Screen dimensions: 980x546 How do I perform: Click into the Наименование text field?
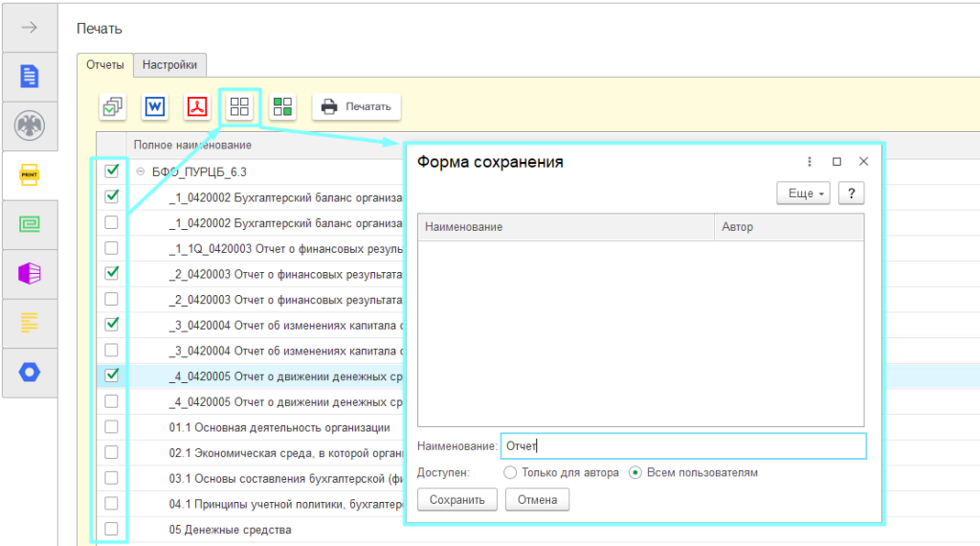682,446
